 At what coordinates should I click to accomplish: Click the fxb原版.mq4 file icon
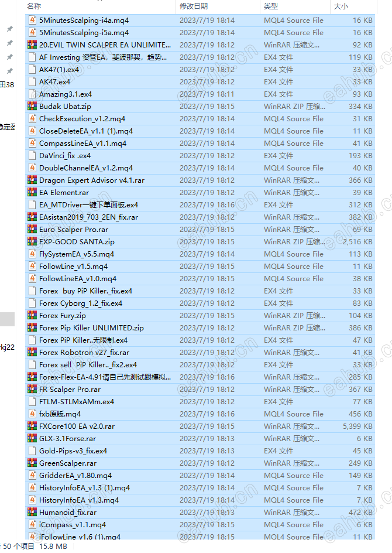pyautogui.click(x=32, y=414)
